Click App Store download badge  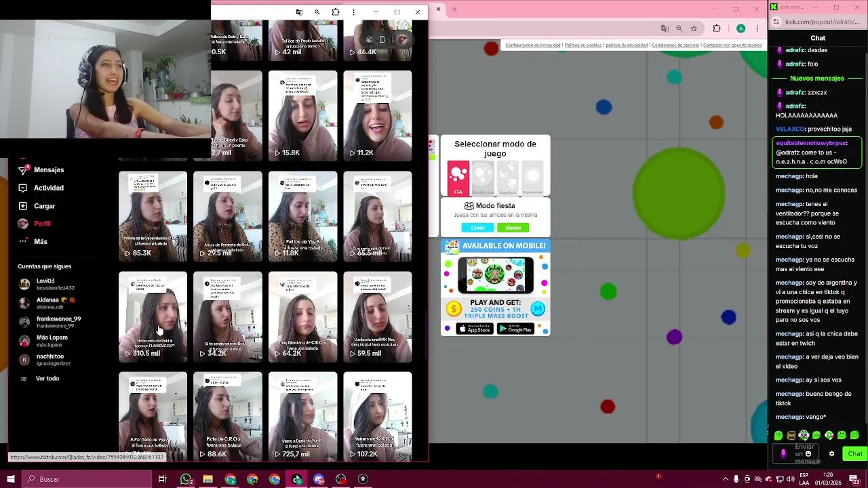[475, 329]
